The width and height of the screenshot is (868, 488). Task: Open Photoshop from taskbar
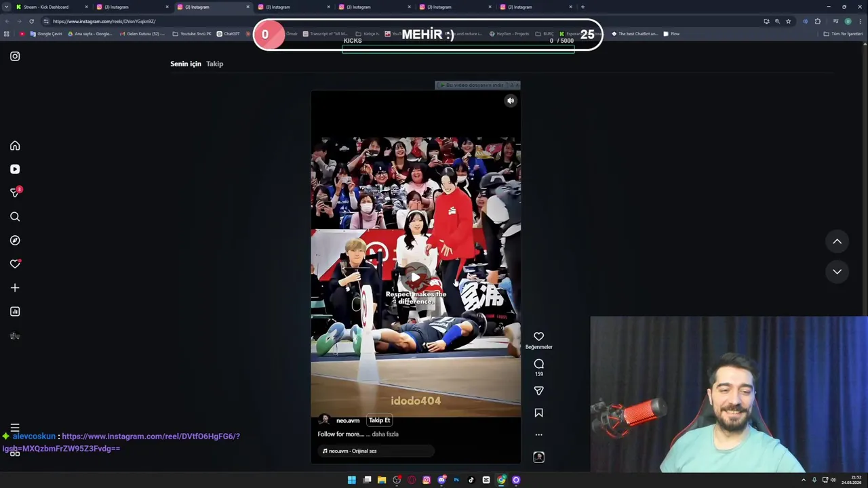456,480
